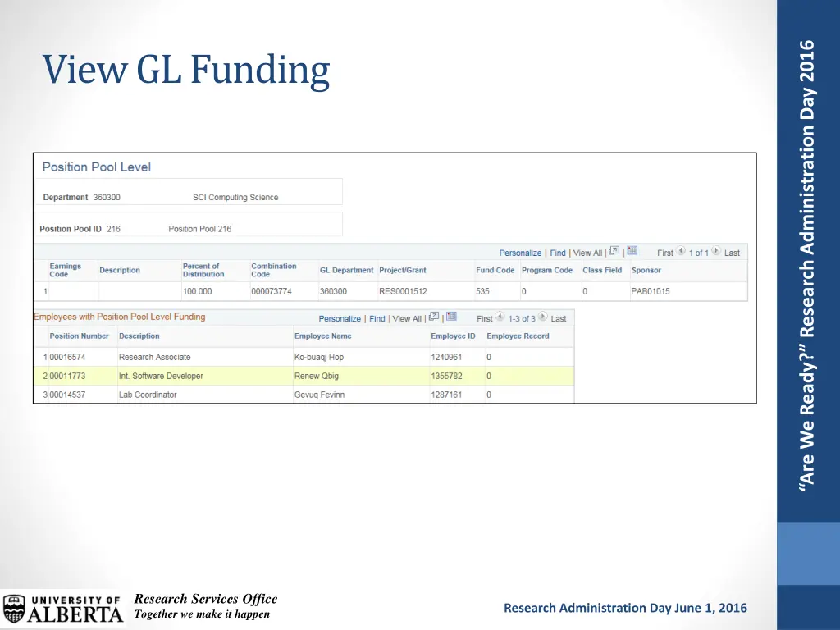The height and width of the screenshot is (630, 840).
Task: Sort by Program Code column header
Action: (547, 270)
